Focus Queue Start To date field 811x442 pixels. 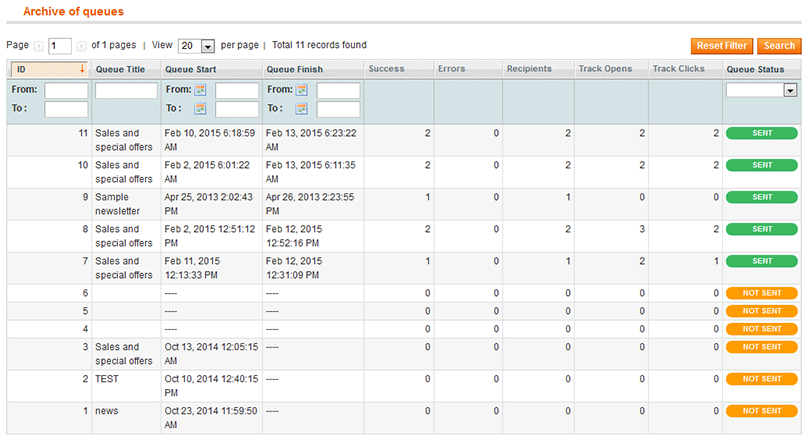[x=237, y=109]
